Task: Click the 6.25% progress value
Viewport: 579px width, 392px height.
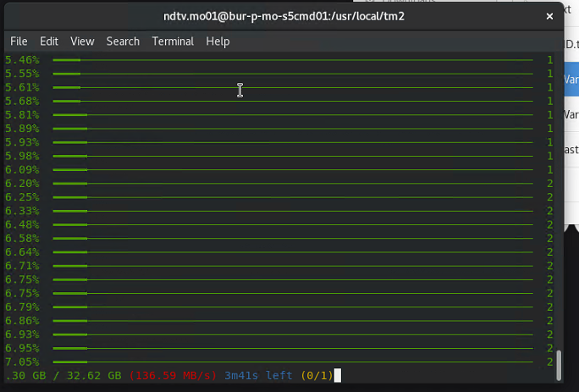Action: 22,197
